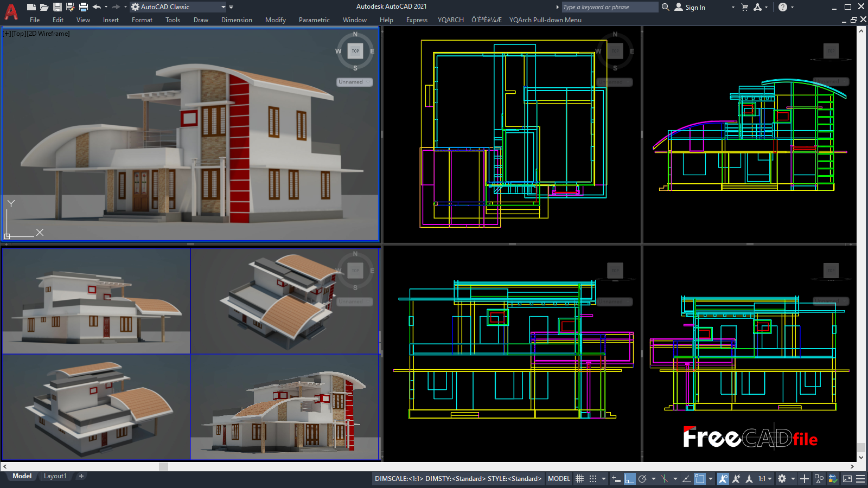Click the Plot printer icon

click(x=83, y=7)
